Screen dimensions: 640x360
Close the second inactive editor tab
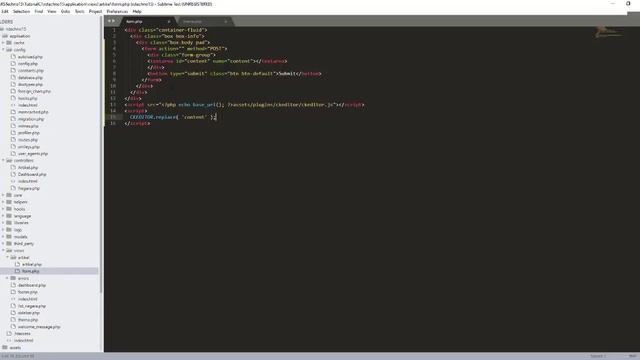[225, 21]
